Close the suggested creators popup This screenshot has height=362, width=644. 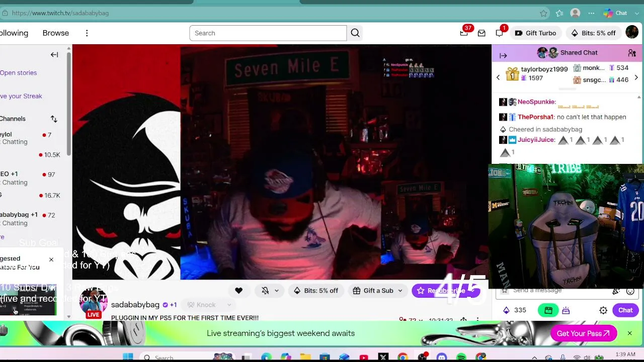click(51, 260)
